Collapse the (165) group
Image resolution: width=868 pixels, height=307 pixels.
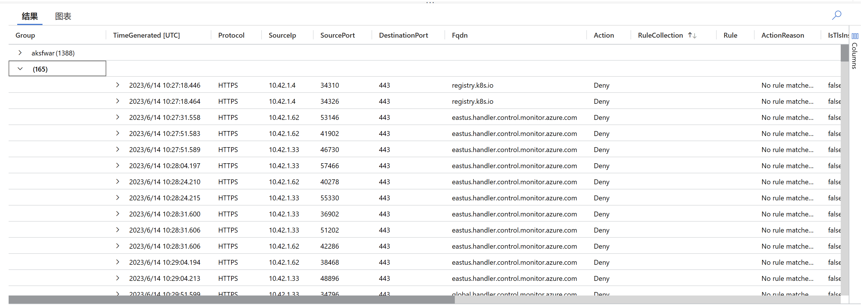20,68
